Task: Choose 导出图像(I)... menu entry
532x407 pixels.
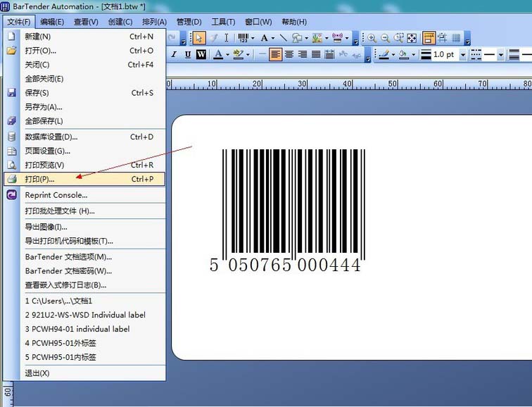Action: click(x=84, y=227)
